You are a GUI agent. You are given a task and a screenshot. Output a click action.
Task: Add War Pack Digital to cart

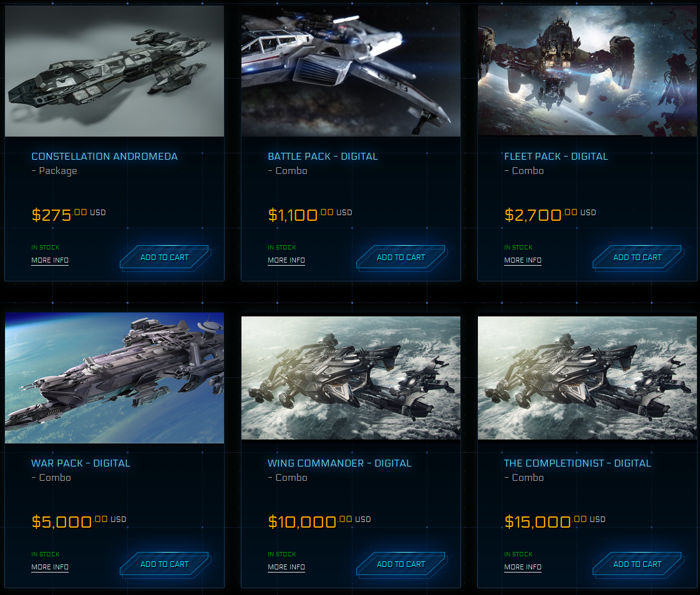click(x=165, y=564)
